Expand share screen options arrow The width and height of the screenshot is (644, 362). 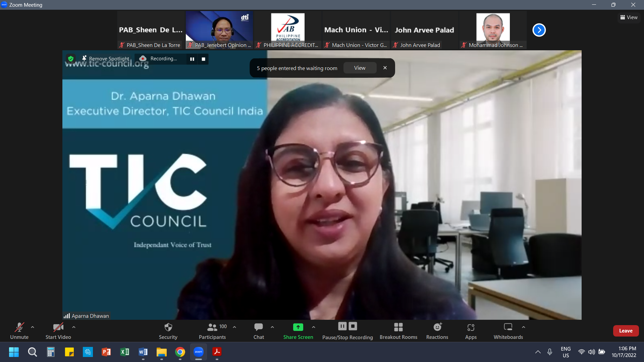314,327
